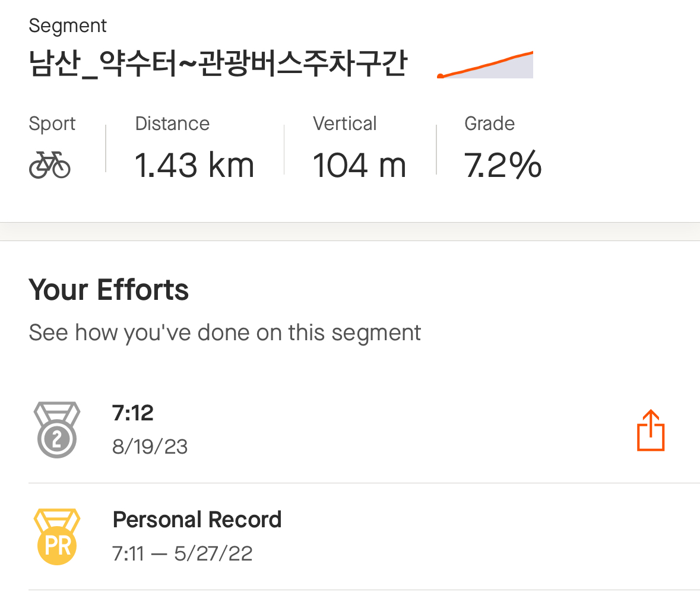Tap the 7:11 — 5/27/22 record details
The height and width of the screenshot is (592, 700).
click(182, 553)
